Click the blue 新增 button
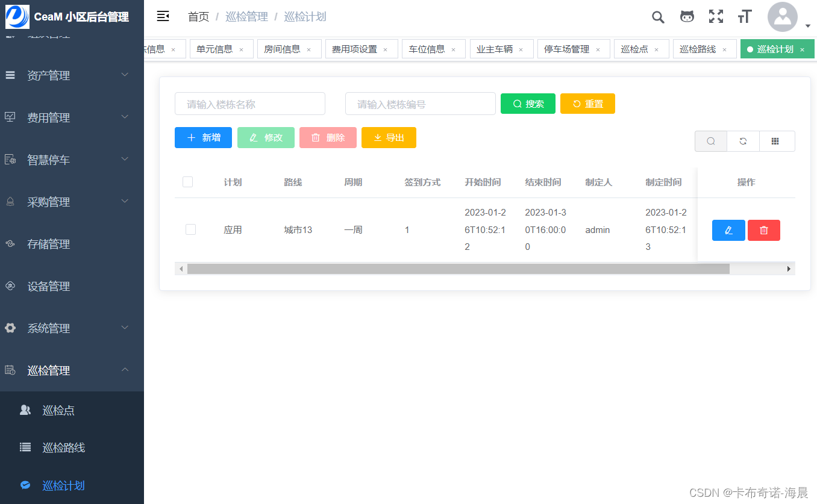This screenshot has height=504, width=817. [204, 137]
